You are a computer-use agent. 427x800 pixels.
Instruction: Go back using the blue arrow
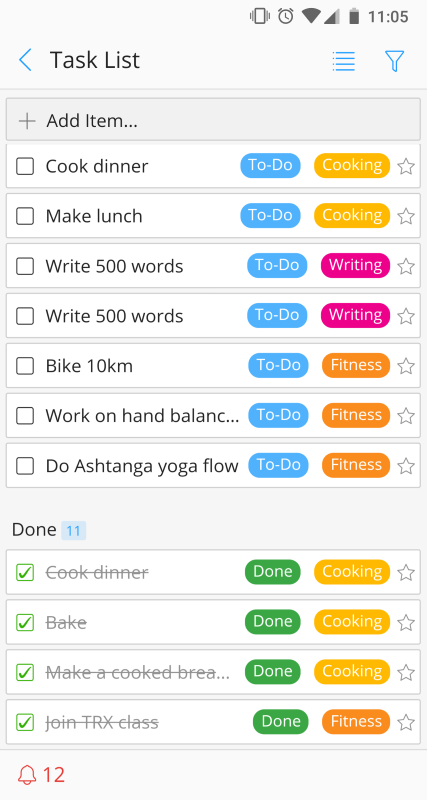[x=25, y=60]
